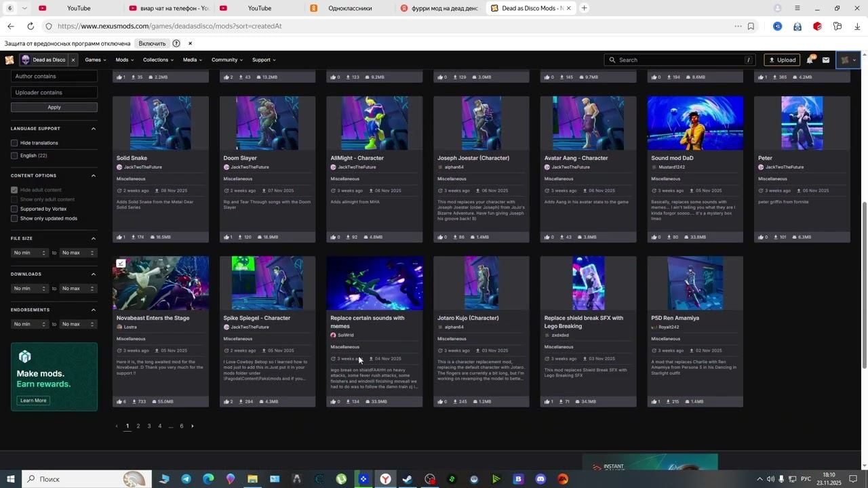Open Downloads minimum dropdown
The height and width of the screenshot is (488, 868).
click(x=30, y=289)
